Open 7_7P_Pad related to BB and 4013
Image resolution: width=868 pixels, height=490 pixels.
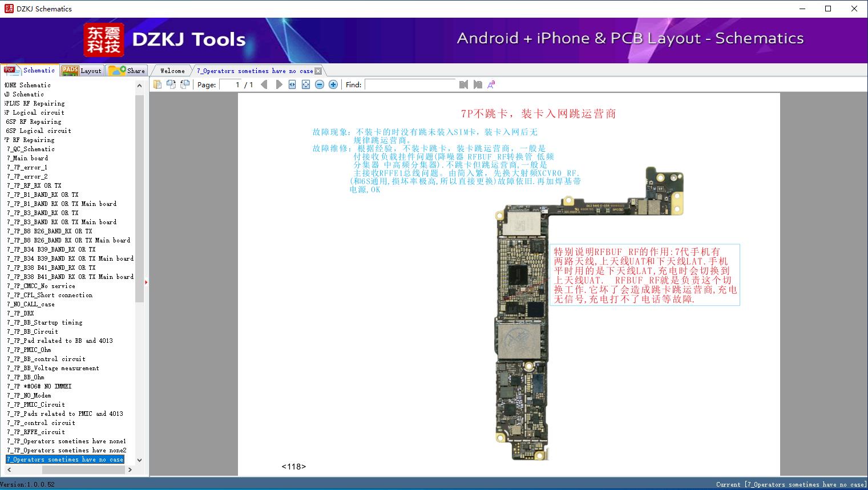click(x=60, y=341)
